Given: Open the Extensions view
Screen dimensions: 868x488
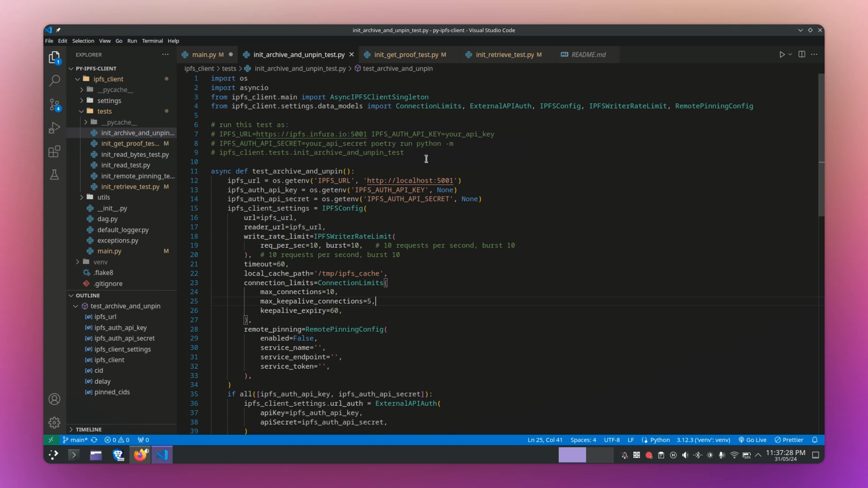Looking at the screenshot, I should tap(54, 151).
